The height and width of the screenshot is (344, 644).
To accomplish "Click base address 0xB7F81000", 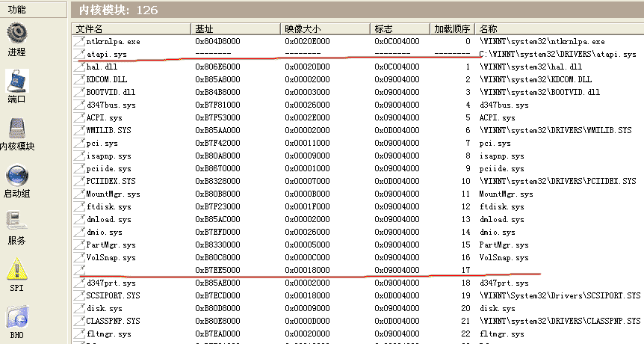I will (x=217, y=105).
